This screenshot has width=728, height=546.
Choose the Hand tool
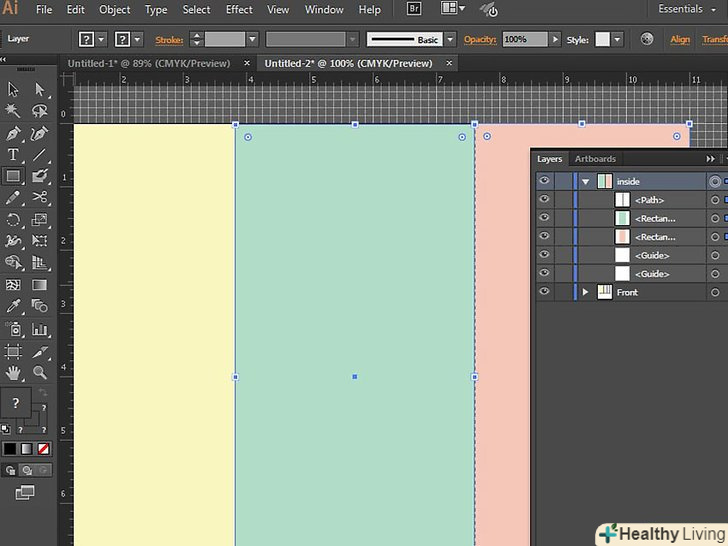click(13, 372)
